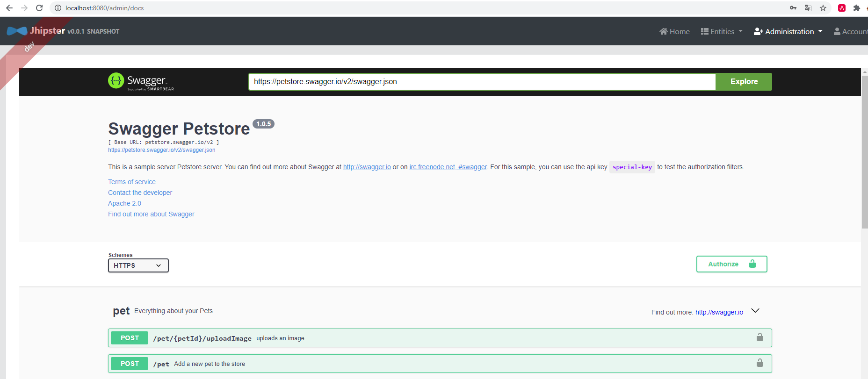868x379 pixels.
Task: Bookmark this page with the star icon
Action: 823,8
